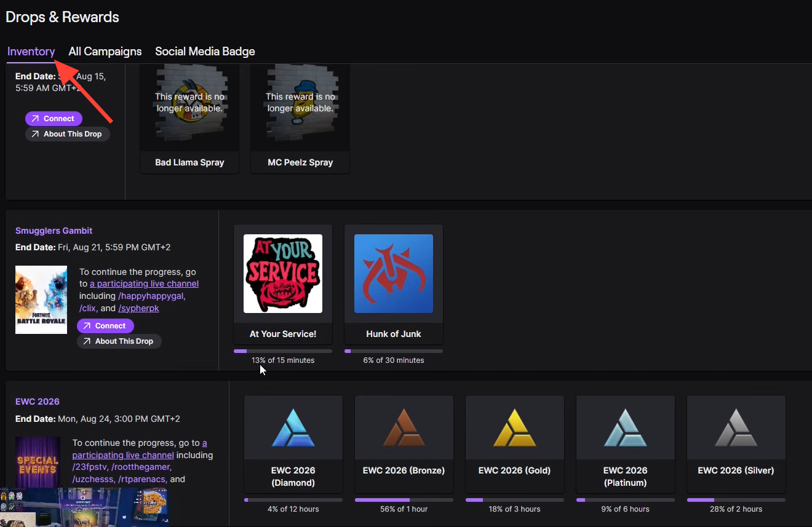Viewport: 812px width, 527px height.
Task: Click the "6% of 30 minutes" text
Action: [394, 360]
